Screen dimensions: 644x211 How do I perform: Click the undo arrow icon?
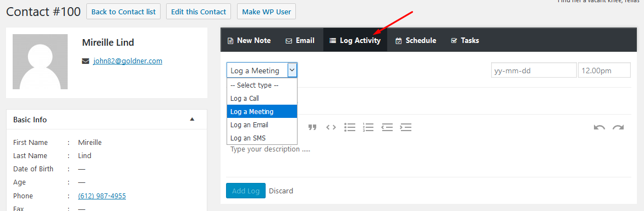point(599,127)
